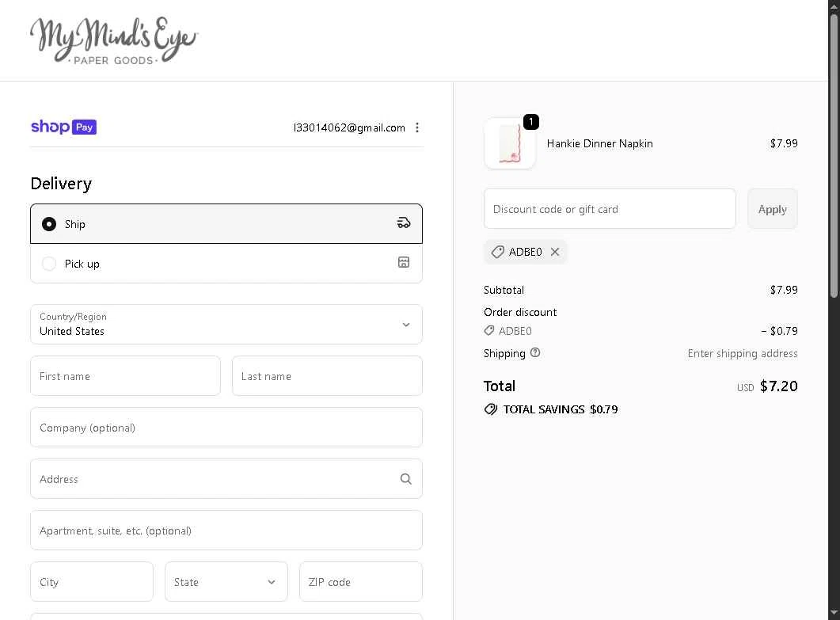Click the total savings tag icon

tap(490, 409)
